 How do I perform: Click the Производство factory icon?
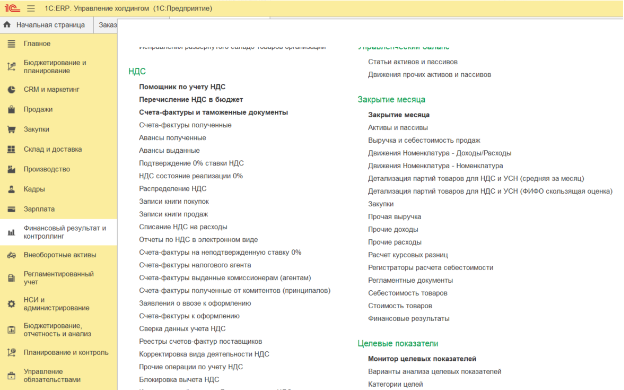click(12, 169)
